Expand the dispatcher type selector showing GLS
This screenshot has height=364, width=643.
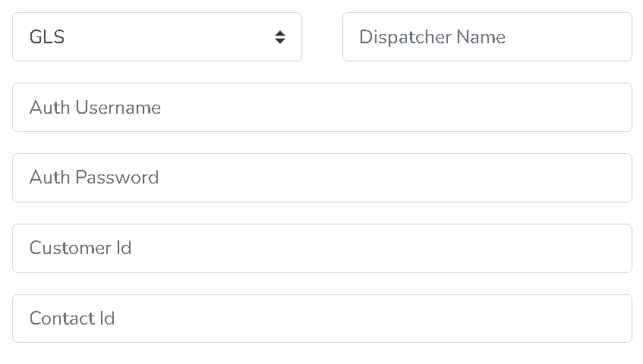pos(156,36)
